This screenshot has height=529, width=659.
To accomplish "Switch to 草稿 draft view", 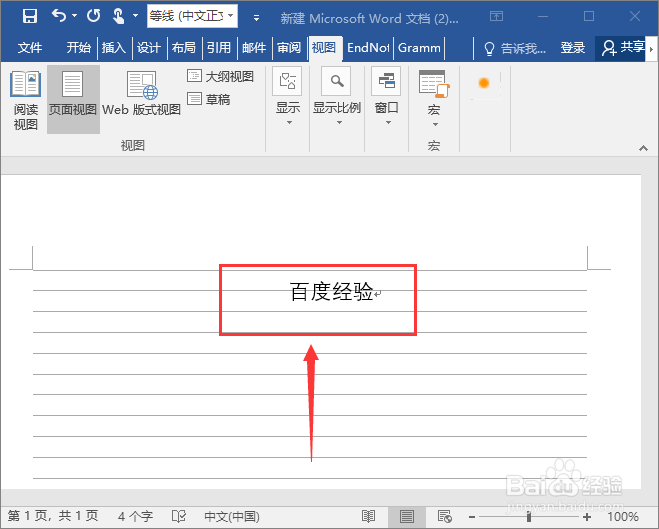I will pyautogui.click(x=209, y=99).
